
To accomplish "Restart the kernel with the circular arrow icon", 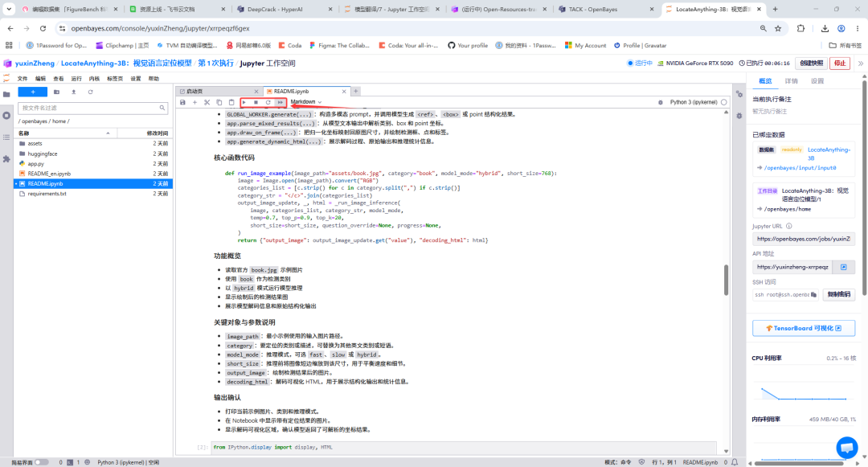I will tap(268, 102).
